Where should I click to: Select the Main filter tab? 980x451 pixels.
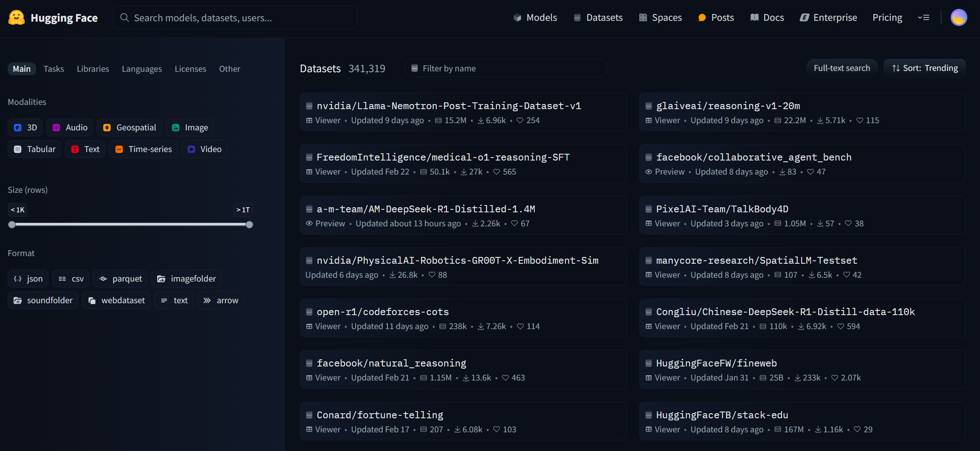22,69
